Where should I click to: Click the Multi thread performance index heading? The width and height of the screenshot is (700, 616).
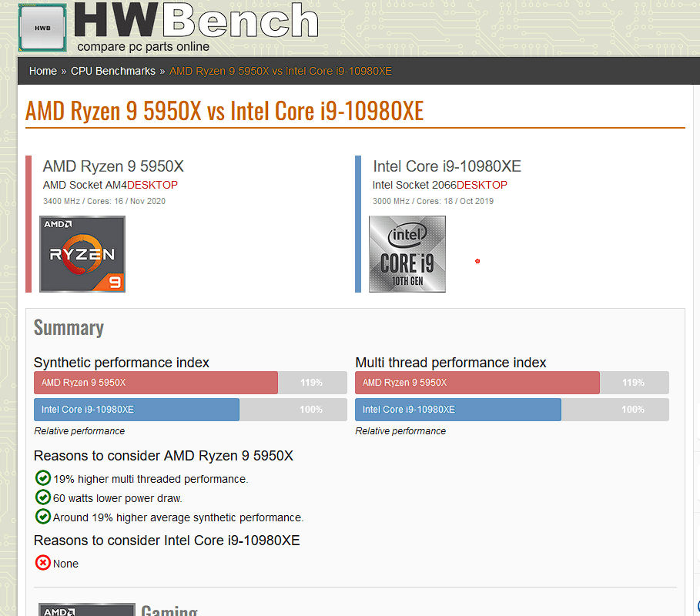pyautogui.click(x=450, y=363)
